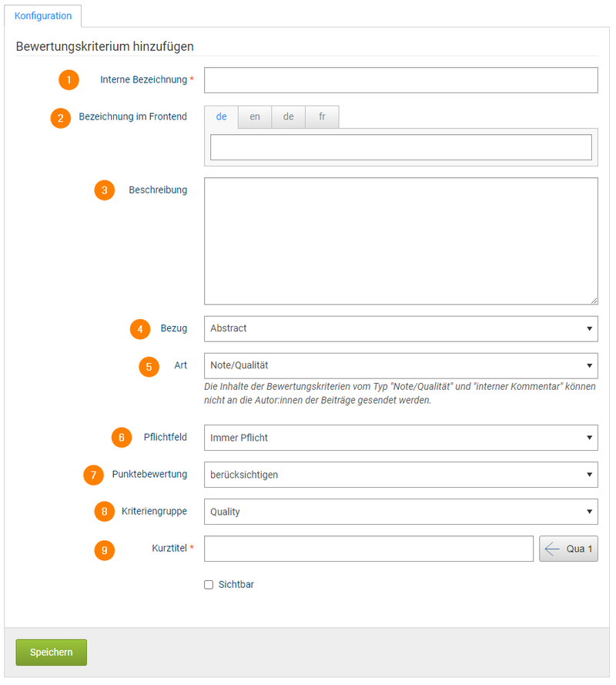Viewport: 616px width, 685px height.
Task: Click the orange number 5 marker
Action: click(x=149, y=366)
